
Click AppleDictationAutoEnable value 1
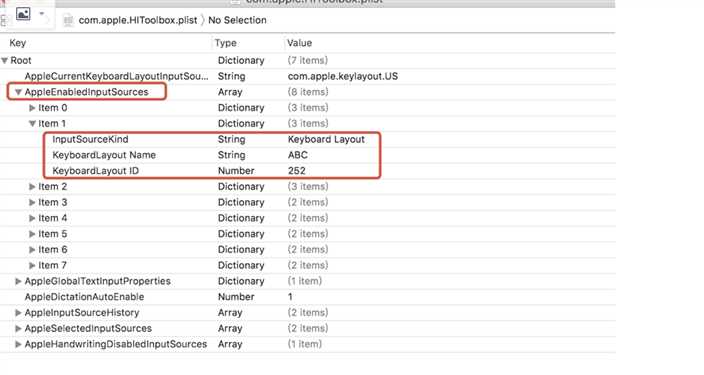click(x=290, y=297)
